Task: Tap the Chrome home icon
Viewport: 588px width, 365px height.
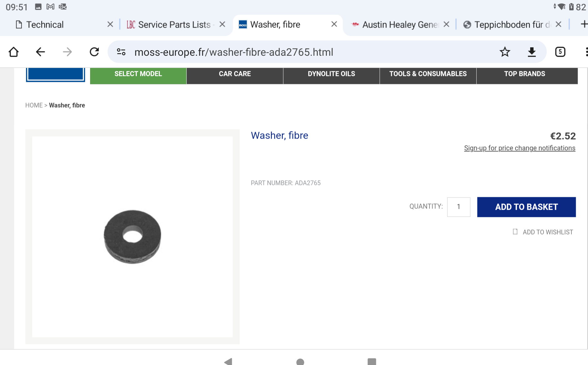Action: point(13,52)
